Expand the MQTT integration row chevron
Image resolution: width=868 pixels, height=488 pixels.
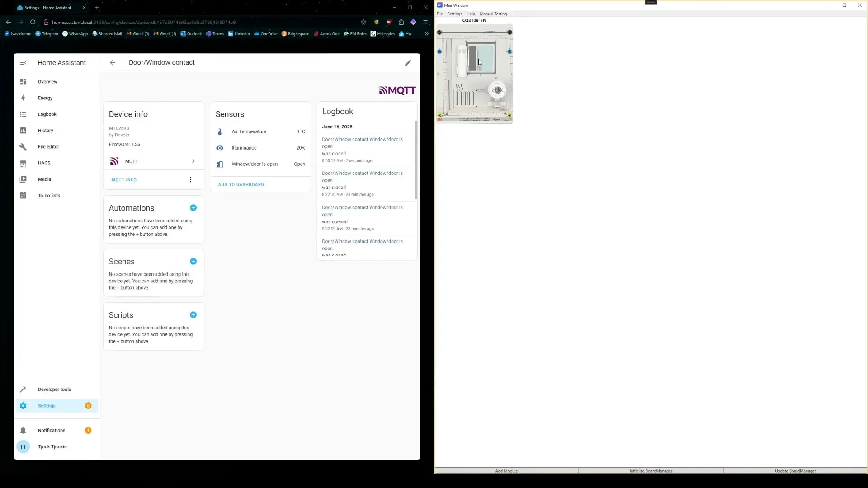coord(193,161)
